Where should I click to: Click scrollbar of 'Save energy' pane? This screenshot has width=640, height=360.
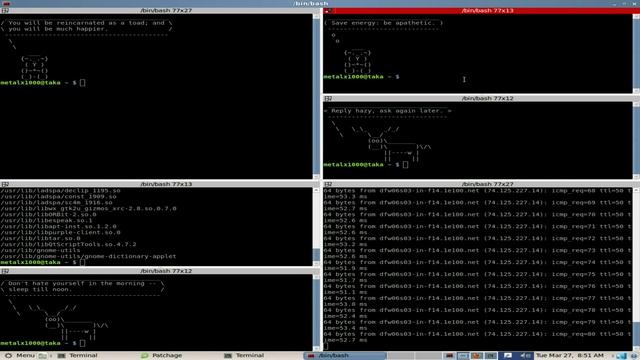pyautogui.click(x=636, y=53)
